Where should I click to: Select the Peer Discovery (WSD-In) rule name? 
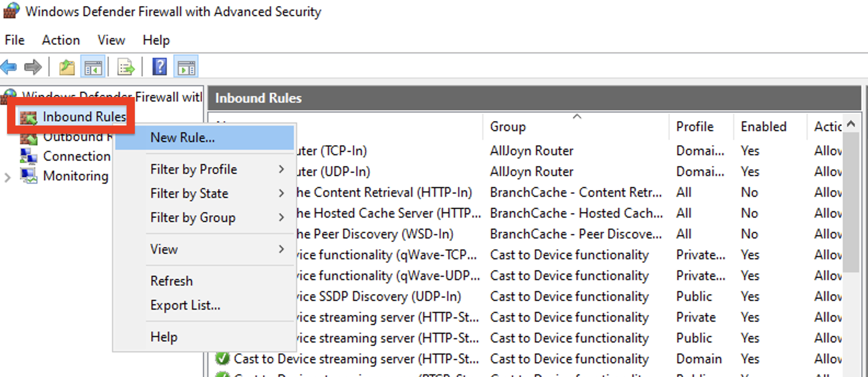(375, 234)
